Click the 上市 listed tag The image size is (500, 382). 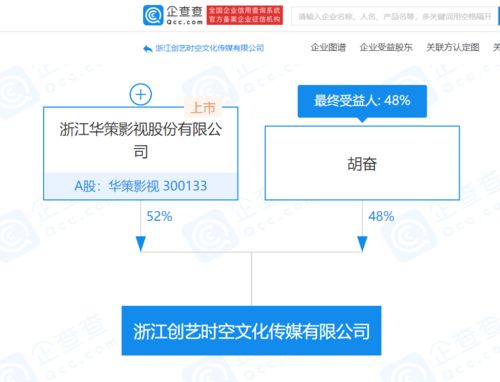point(203,107)
